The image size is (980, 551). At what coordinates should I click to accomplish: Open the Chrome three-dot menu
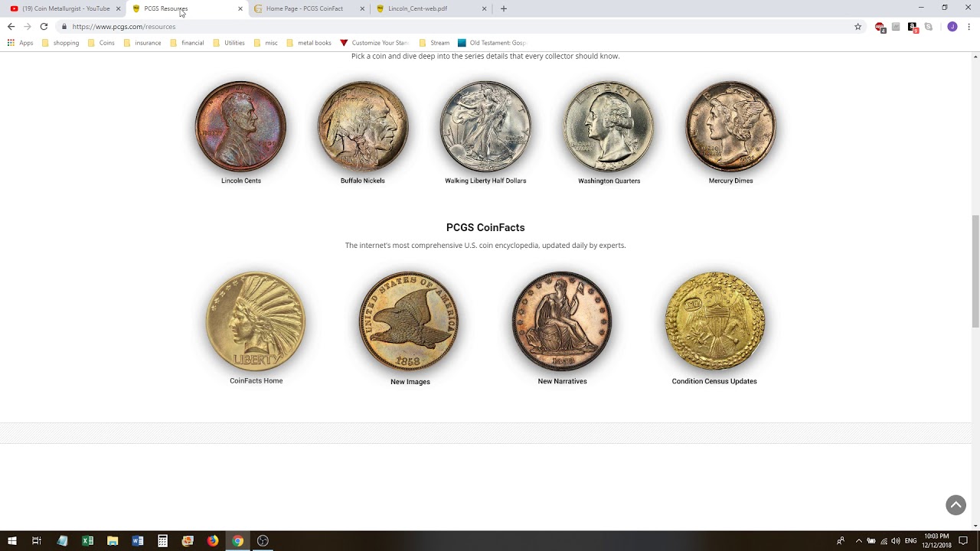[x=969, y=27]
